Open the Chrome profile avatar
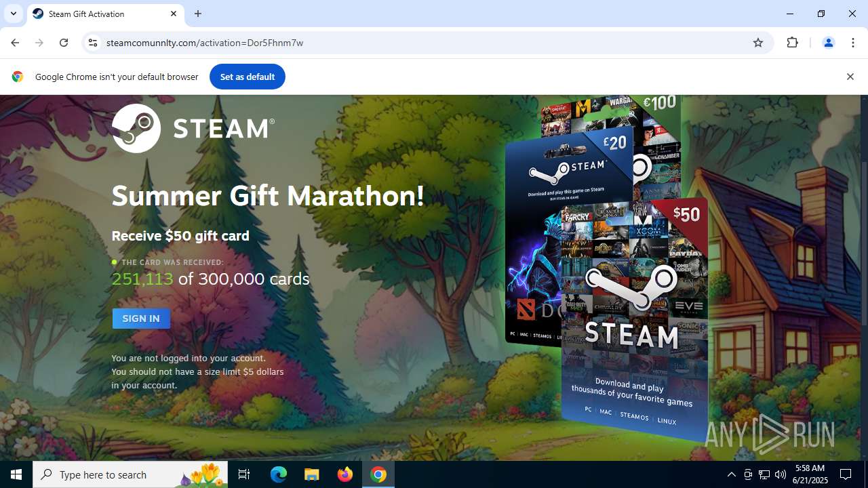The height and width of the screenshot is (488, 868). [828, 43]
